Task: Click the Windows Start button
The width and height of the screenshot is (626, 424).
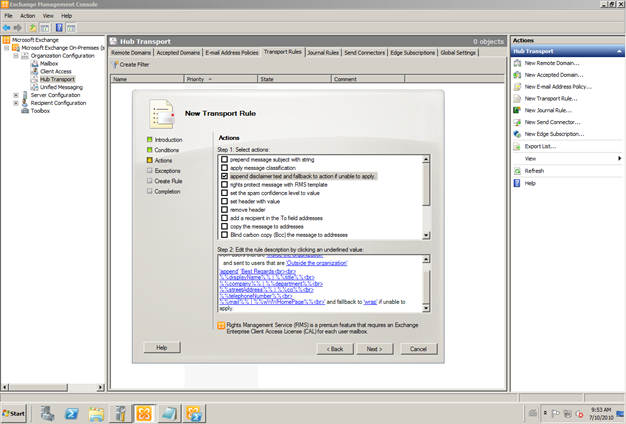Action: 14,414
